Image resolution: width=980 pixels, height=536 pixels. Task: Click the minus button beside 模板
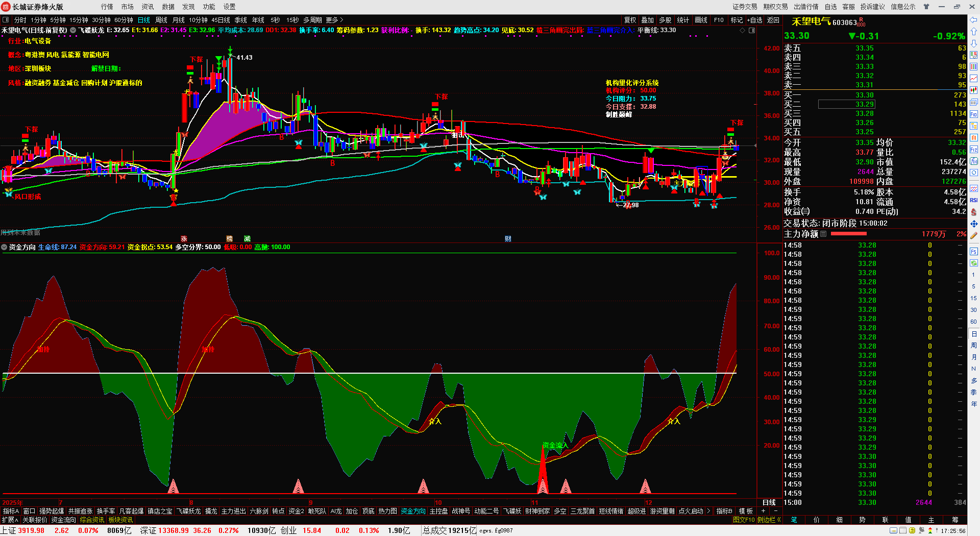click(776, 511)
